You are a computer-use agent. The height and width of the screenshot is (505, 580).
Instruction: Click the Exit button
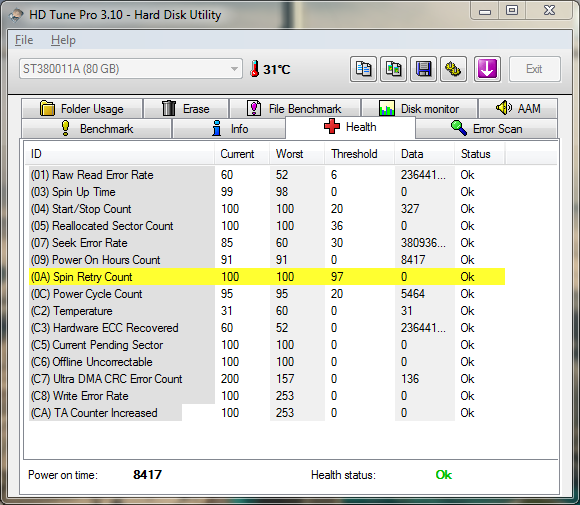point(535,69)
